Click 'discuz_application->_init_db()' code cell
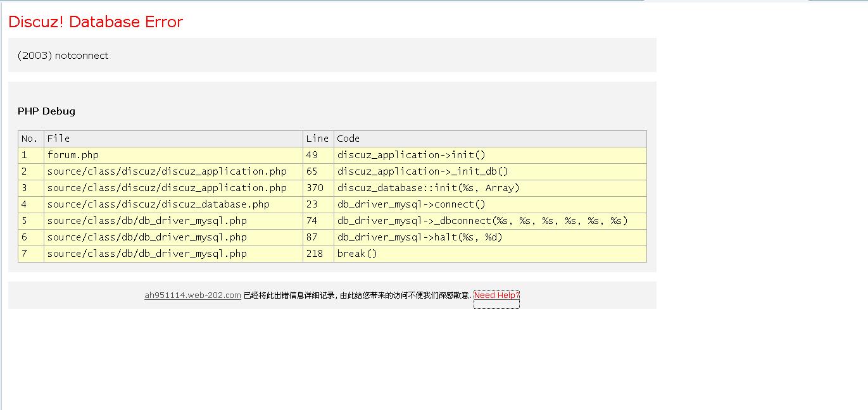 (490, 171)
